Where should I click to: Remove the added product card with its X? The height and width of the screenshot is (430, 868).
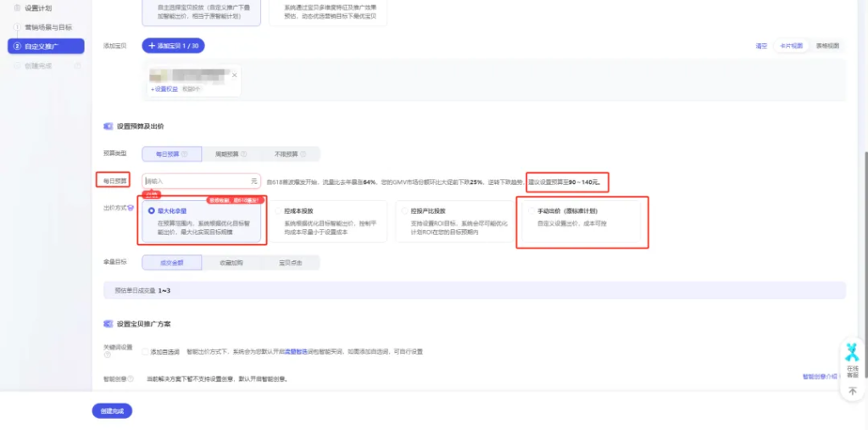point(234,75)
